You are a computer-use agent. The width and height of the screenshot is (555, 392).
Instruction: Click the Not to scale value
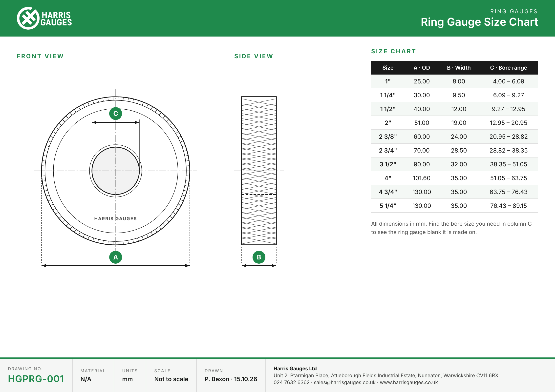coord(171,379)
